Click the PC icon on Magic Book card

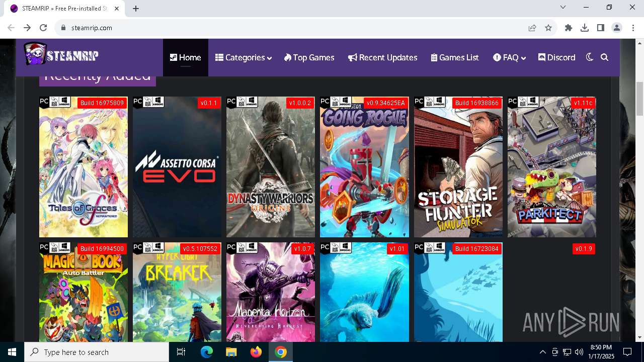pos(44,247)
